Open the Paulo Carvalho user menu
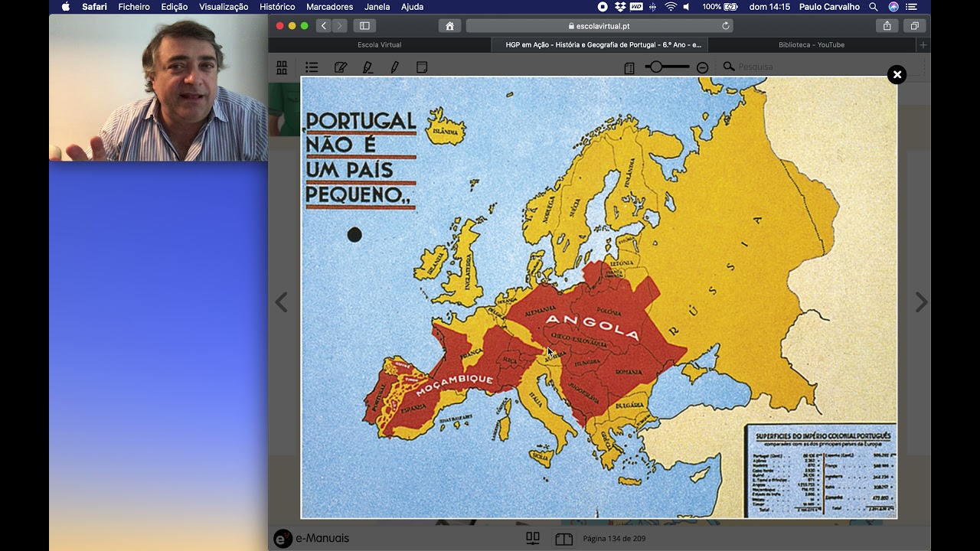The image size is (980, 551). [829, 7]
